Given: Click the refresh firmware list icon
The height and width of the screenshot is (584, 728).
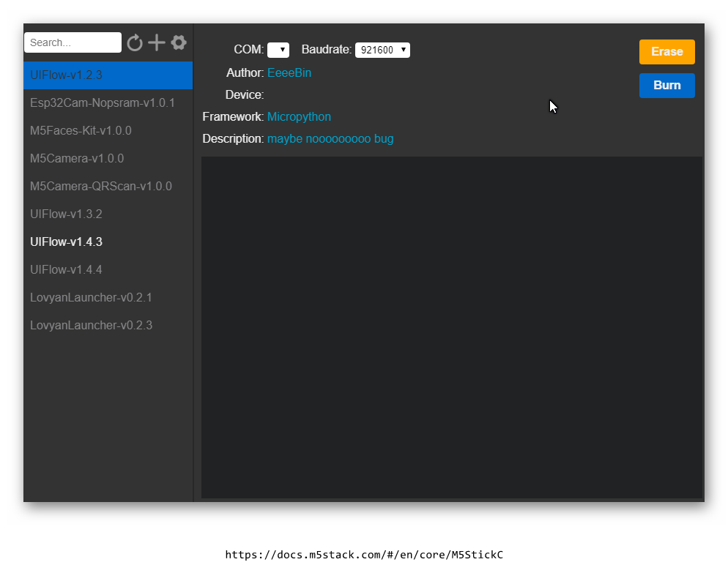Looking at the screenshot, I should [x=134, y=42].
